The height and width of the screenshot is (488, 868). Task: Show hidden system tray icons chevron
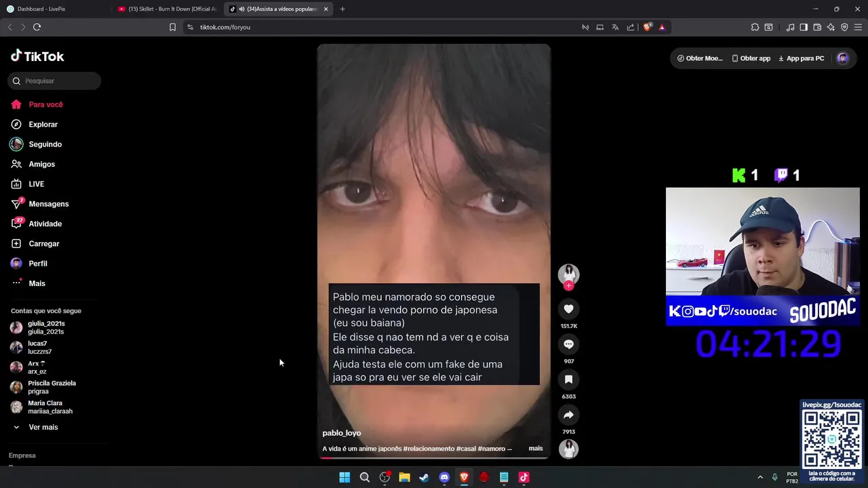[760, 477]
